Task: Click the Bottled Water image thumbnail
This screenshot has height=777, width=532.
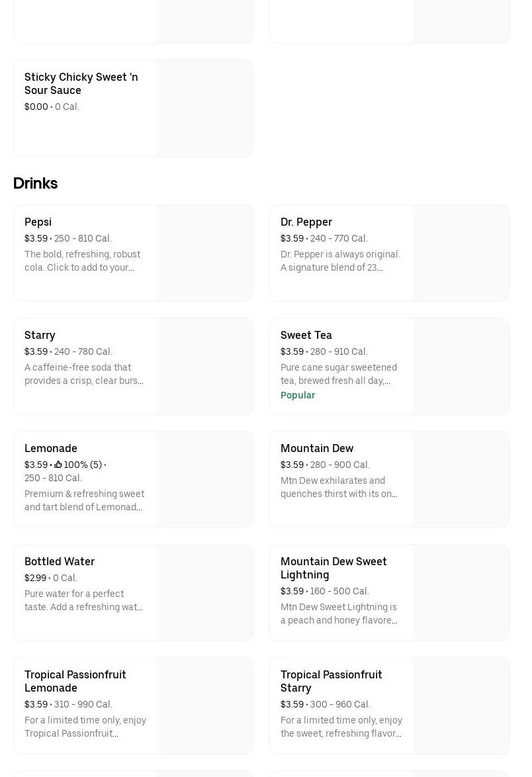Action: click(x=205, y=593)
